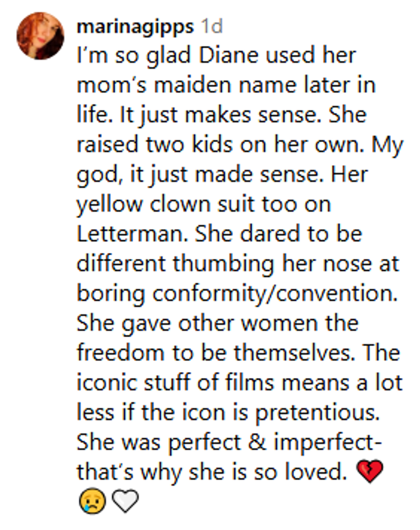Click the broken heart emoji
Image resolution: width=420 pixels, height=530 pixels.
[369, 472]
